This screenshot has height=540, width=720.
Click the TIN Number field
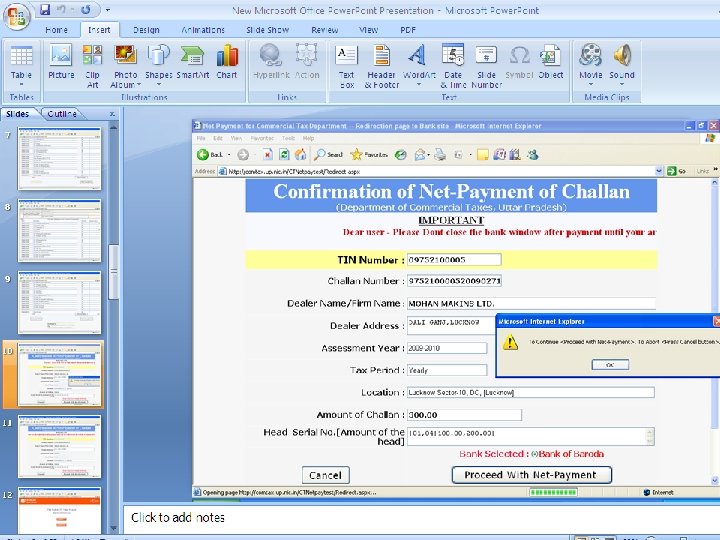click(x=454, y=259)
